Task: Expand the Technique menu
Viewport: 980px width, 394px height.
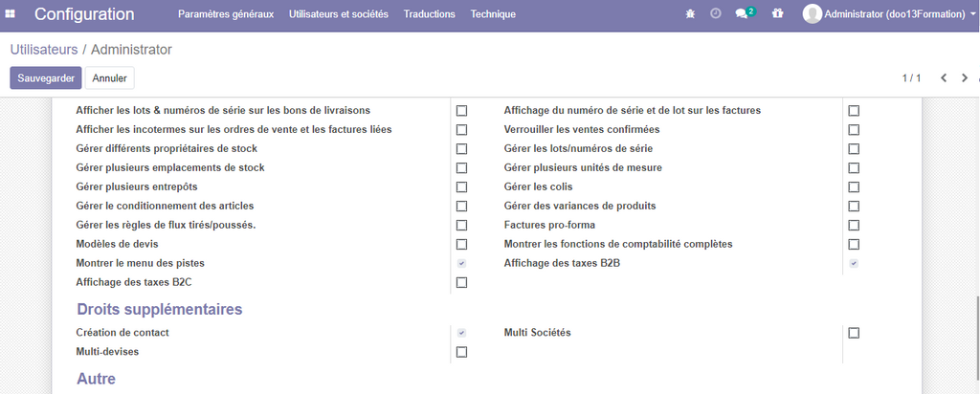Action: [493, 14]
